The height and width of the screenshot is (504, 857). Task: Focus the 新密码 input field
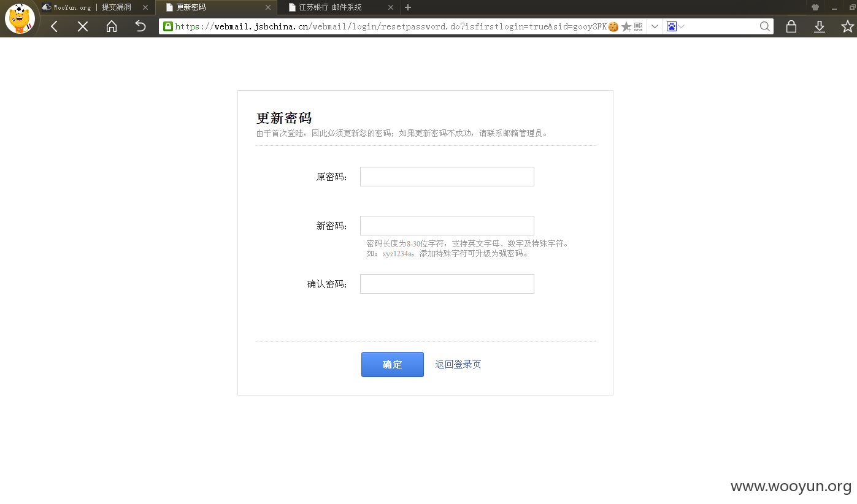click(447, 226)
